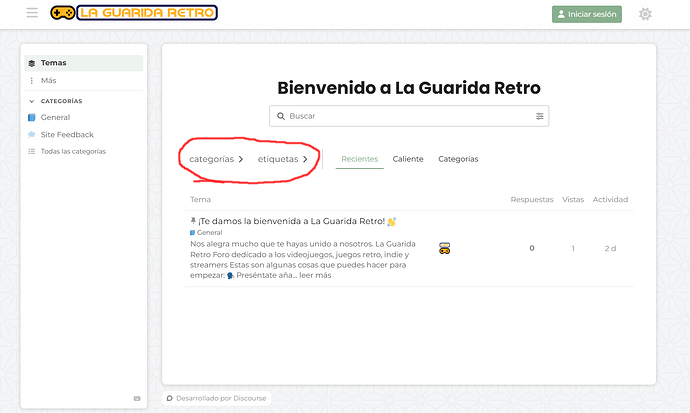Focus the Buscar search field
This screenshot has height=413, width=690.
click(x=409, y=116)
